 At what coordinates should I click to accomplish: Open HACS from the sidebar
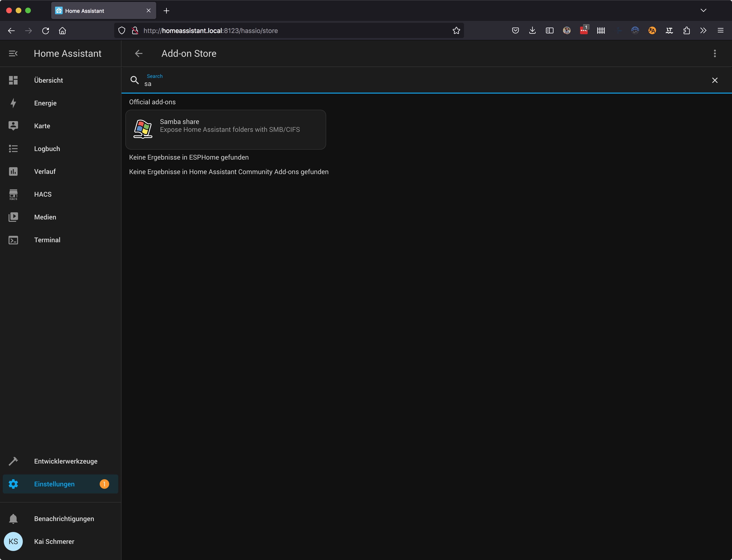coord(43,194)
